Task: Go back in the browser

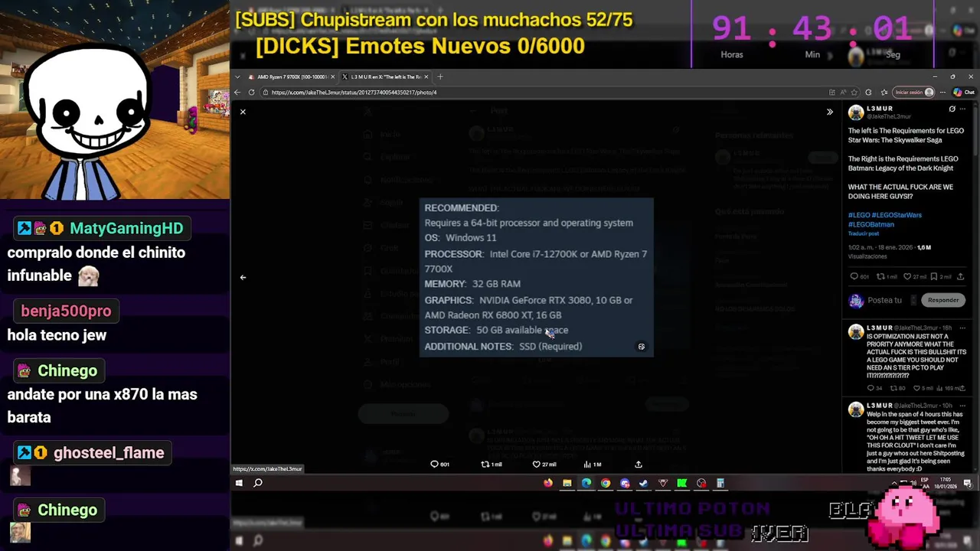Action: click(x=237, y=92)
